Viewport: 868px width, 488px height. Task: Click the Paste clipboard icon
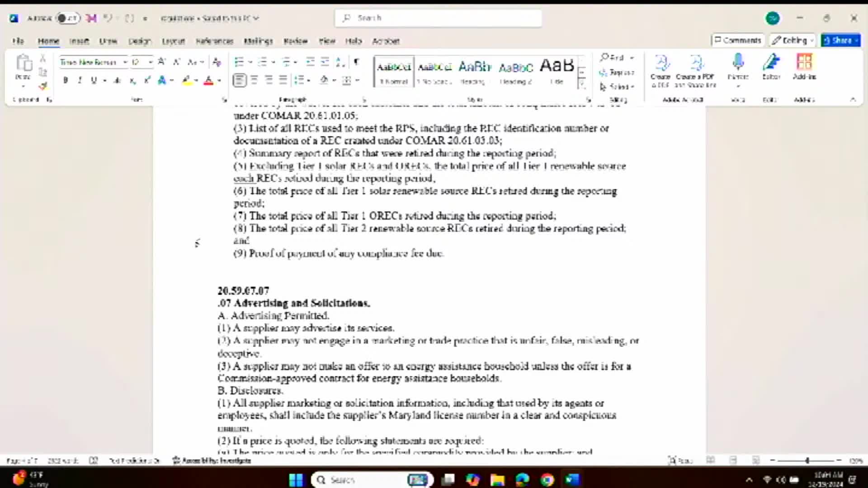pos(24,63)
